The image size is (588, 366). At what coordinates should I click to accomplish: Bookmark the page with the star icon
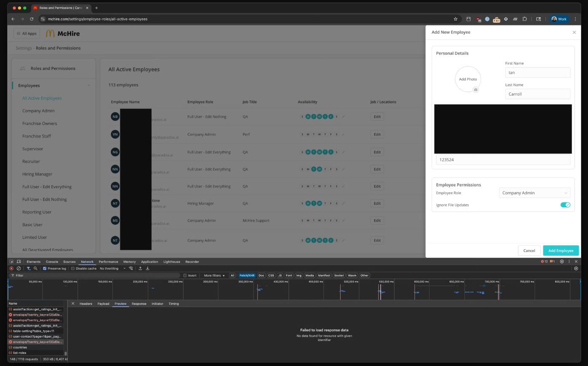[456, 19]
